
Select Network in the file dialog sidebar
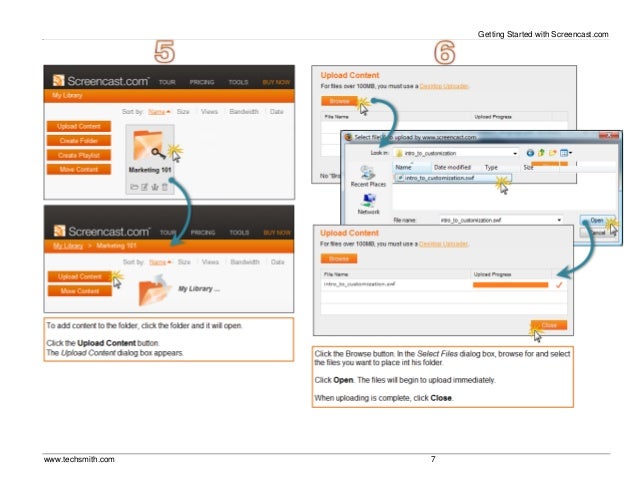point(369,204)
